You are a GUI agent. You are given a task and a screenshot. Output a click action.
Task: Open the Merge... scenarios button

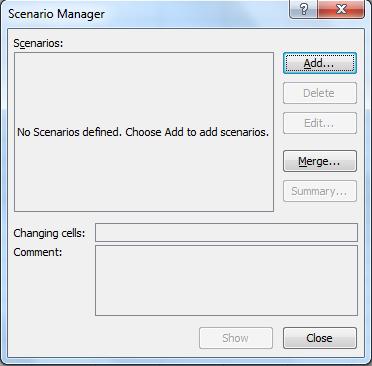click(320, 161)
